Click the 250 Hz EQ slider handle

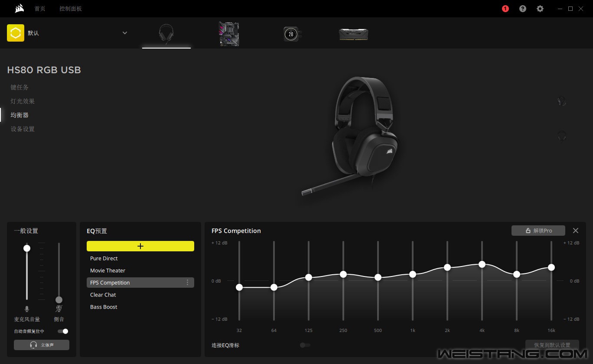tap(343, 274)
